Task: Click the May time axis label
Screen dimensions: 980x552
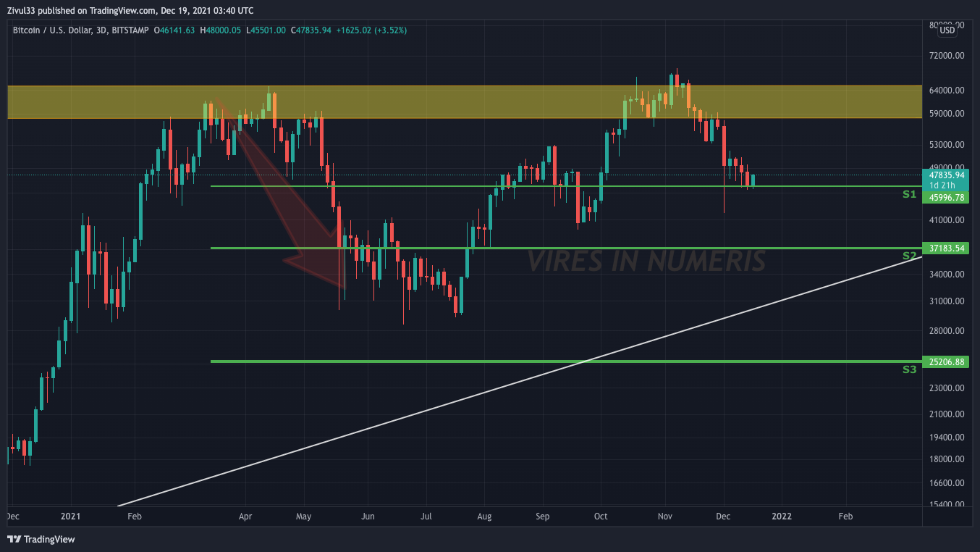Action: (x=304, y=517)
